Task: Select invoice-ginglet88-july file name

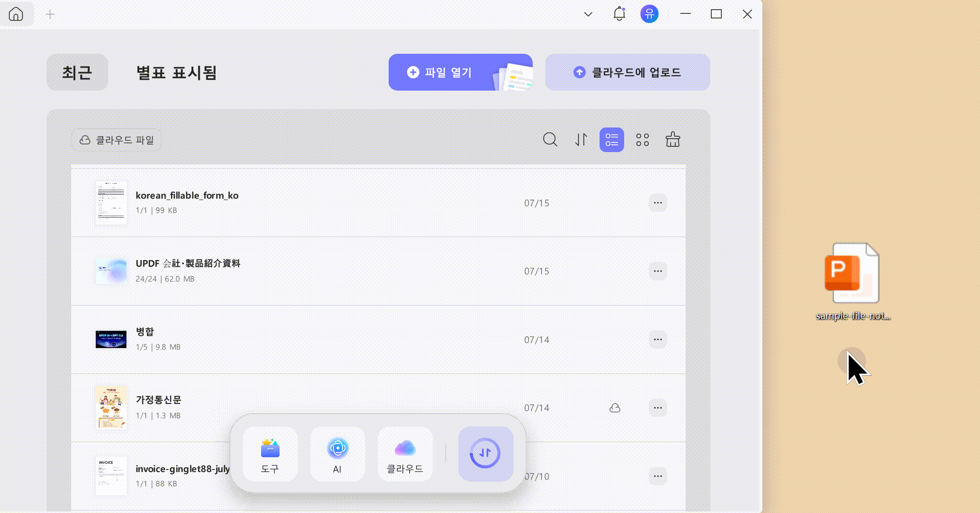Action: [x=182, y=469]
